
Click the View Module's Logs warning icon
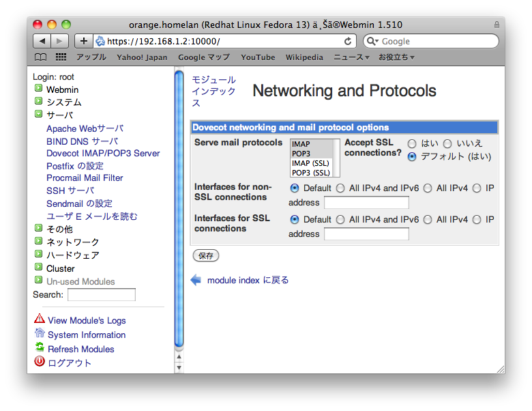click(40, 319)
